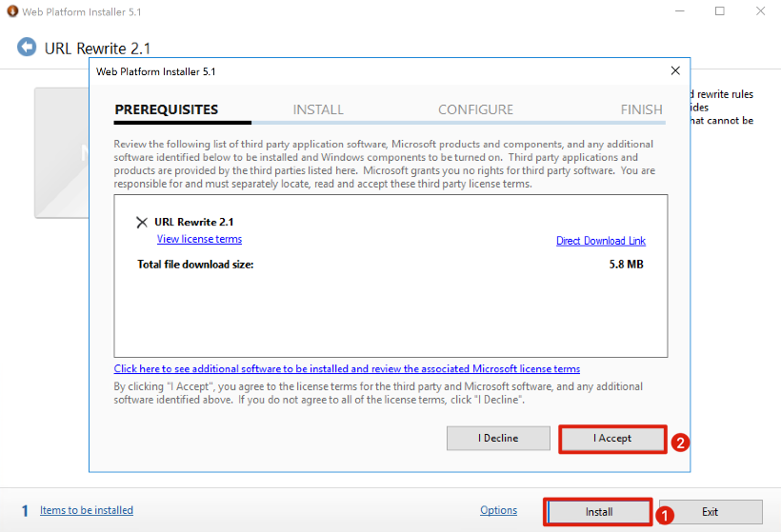Click the I Accept button
The height and width of the screenshot is (532, 781).
pos(612,439)
